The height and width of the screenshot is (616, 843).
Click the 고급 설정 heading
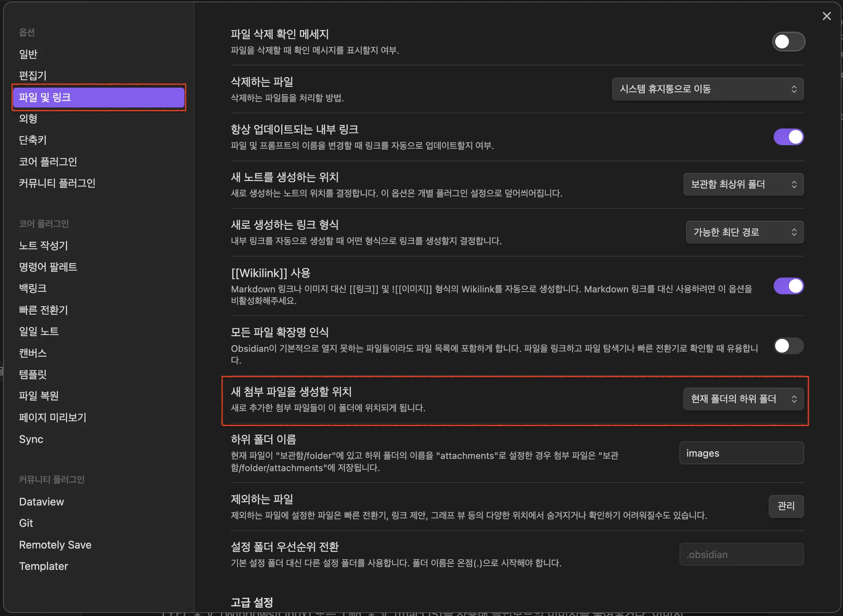pyautogui.click(x=252, y=602)
